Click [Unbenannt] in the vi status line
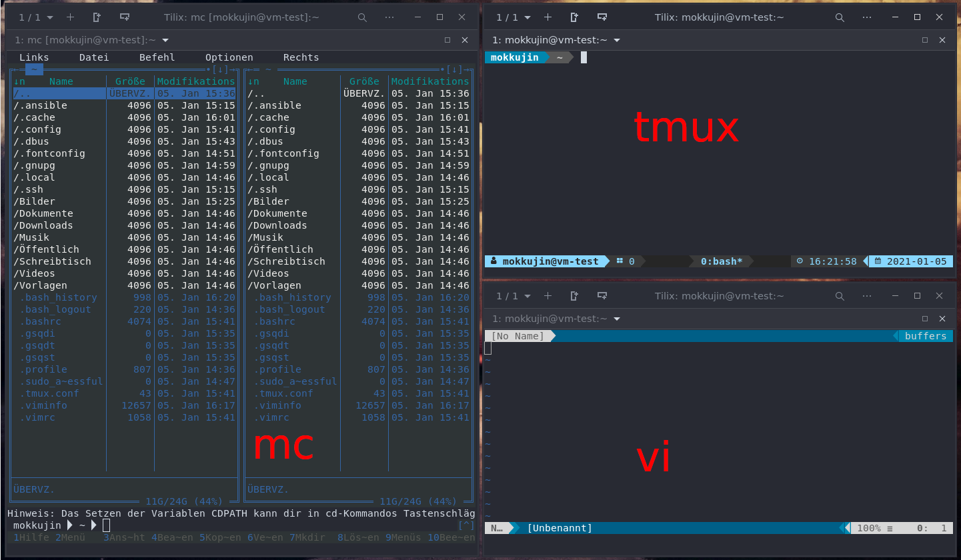 tap(560, 528)
